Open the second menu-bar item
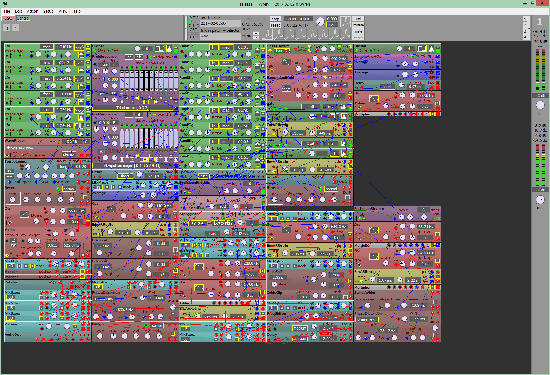This screenshot has height=375, width=550. tap(19, 11)
